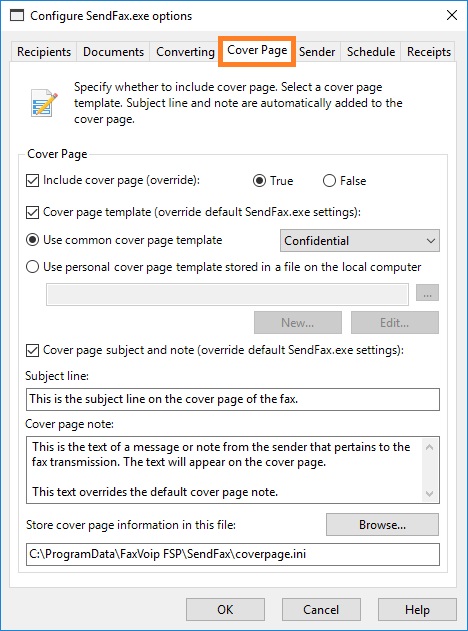The width and height of the screenshot is (468, 631).
Task: Close the Configure SendFax.exe options dialog
Action: [x=452, y=15]
